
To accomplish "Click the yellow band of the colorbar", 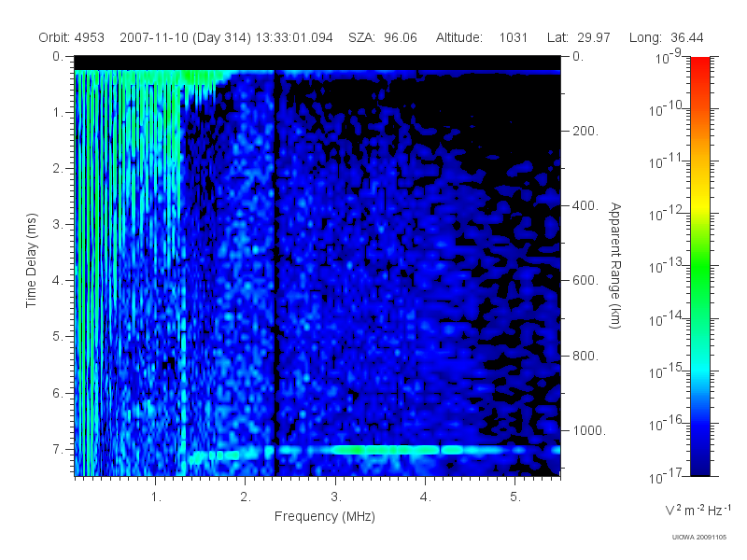I will (700, 204).
